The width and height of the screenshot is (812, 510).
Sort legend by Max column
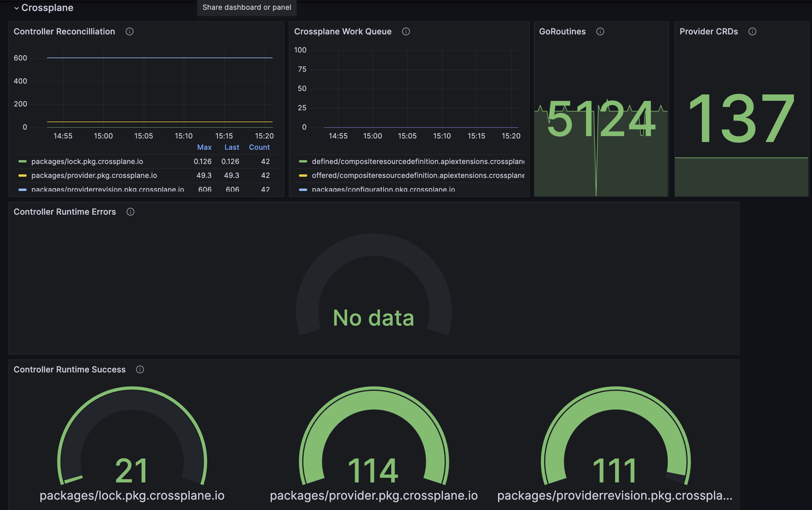point(204,147)
